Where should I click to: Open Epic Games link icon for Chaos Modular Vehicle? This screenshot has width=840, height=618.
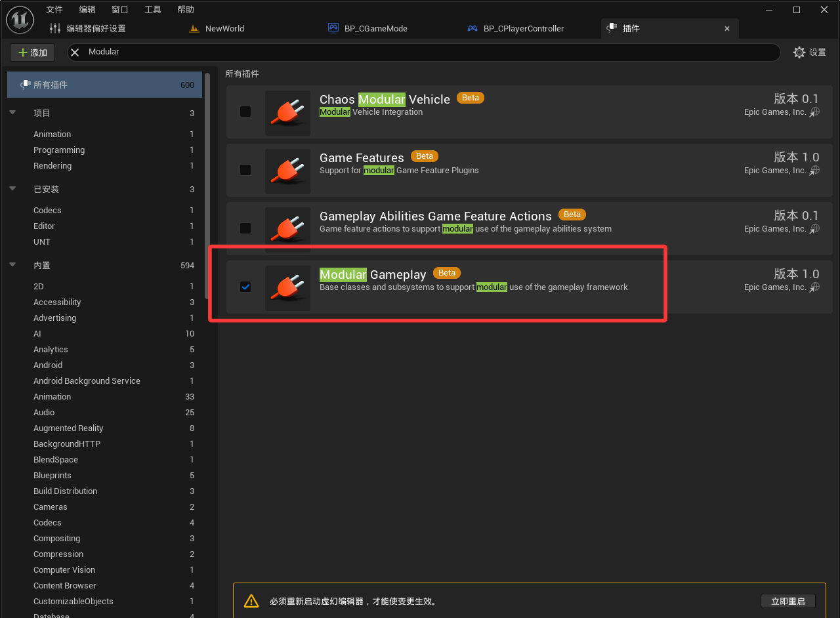(814, 112)
